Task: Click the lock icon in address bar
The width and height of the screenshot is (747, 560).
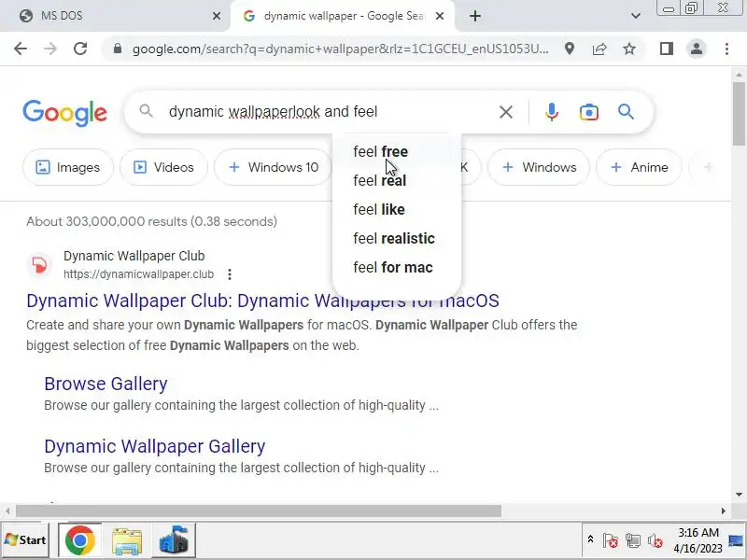Action: [x=118, y=49]
